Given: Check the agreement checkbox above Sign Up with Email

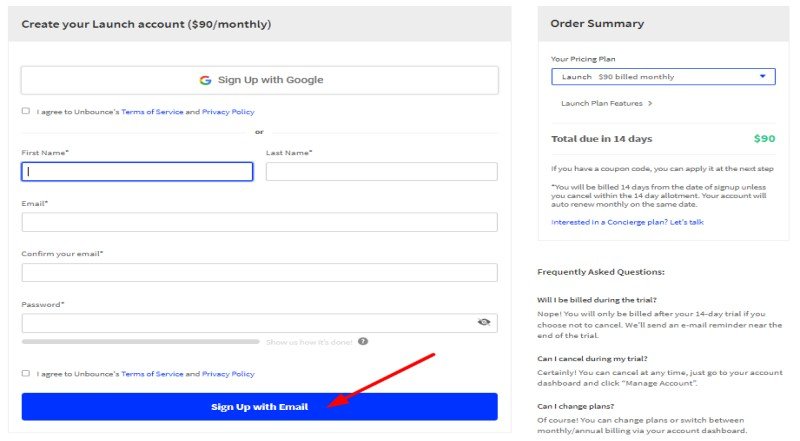Looking at the screenshot, I should (26, 373).
